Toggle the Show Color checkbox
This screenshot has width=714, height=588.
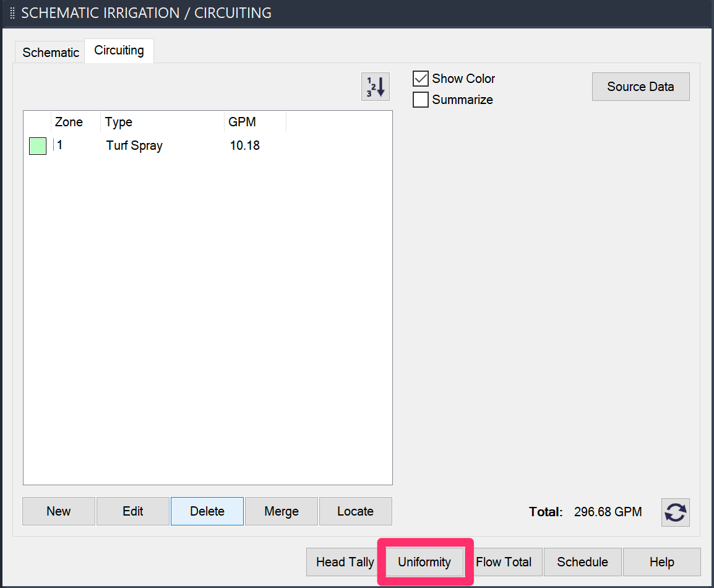click(420, 79)
